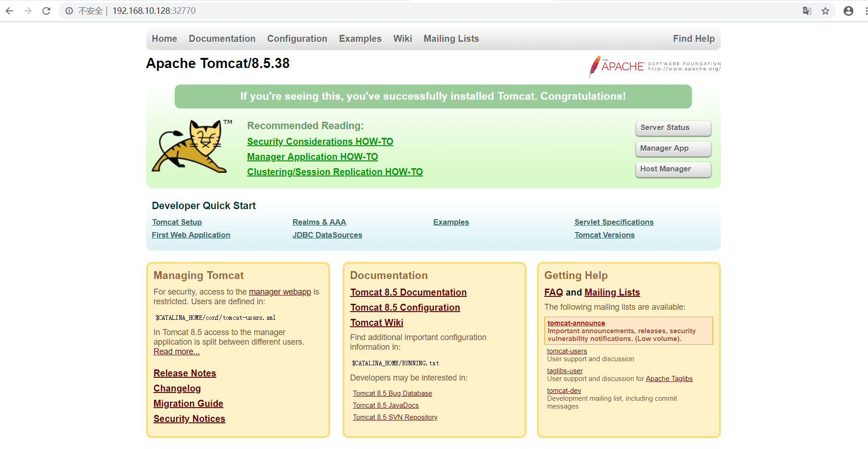Image resolution: width=868 pixels, height=449 pixels.
Task: Open the Configuration menu item
Action: (x=297, y=39)
